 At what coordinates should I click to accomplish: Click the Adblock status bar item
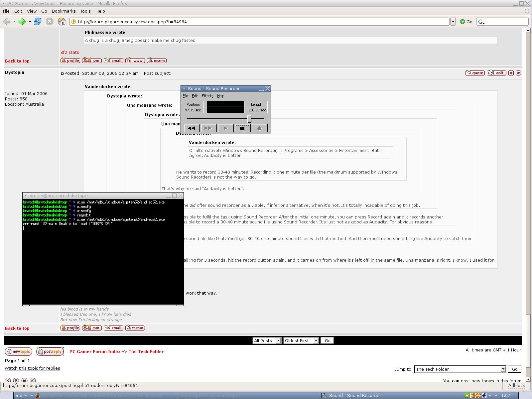pyautogui.click(x=516, y=386)
